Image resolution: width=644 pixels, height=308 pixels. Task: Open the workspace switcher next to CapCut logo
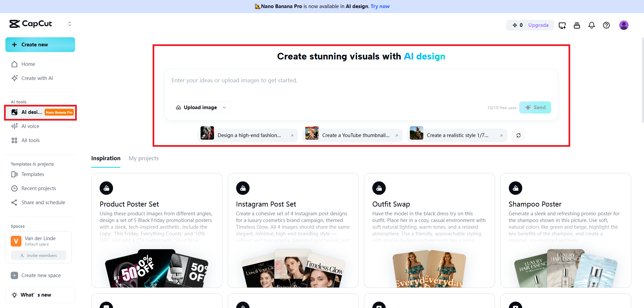click(70, 24)
